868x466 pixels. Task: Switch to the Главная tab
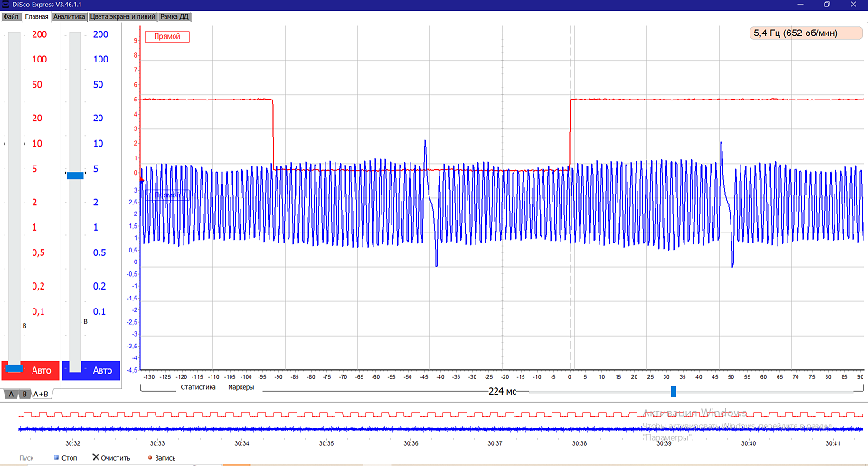click(x=36, y=16)
